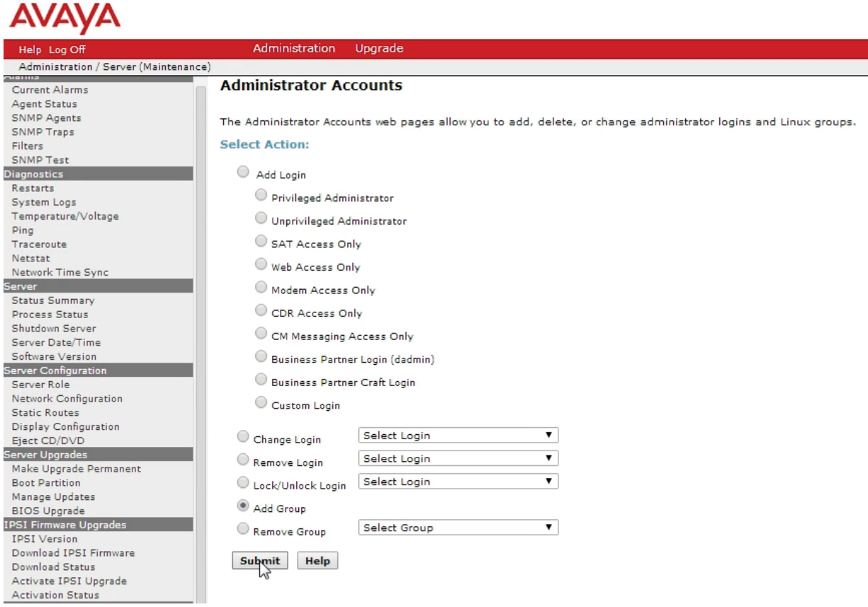Select the Remove Group radio button

coord(243,528)
